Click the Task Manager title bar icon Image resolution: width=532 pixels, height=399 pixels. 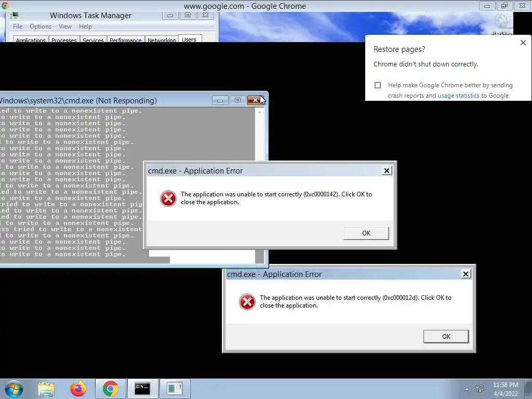click(14, 16)
